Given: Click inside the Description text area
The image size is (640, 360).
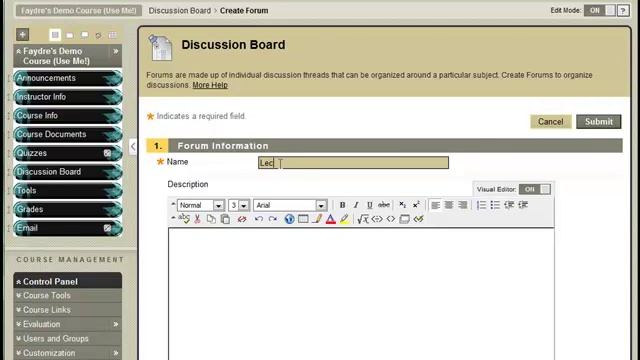Looking at the screenshot, I should 361,294.
